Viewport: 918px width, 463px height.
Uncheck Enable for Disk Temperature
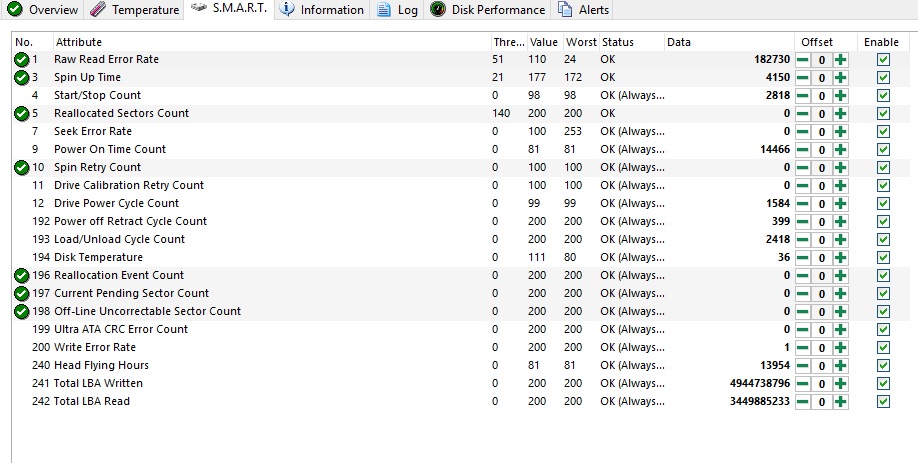883,258
